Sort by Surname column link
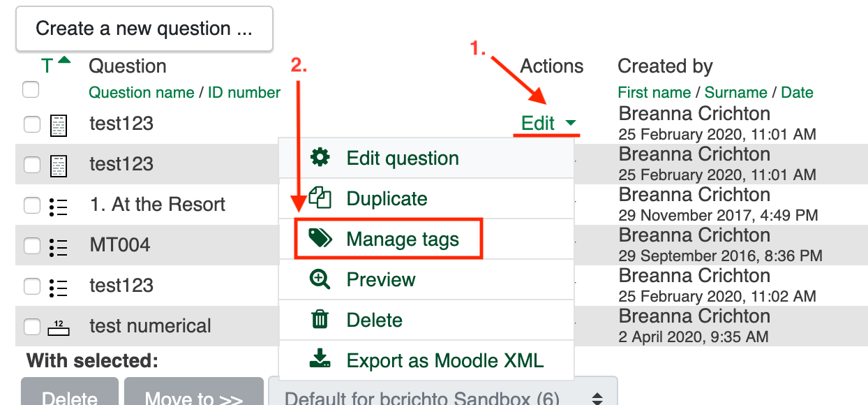The height and width of the screenshot is (405, 868). tap(735, 93)
